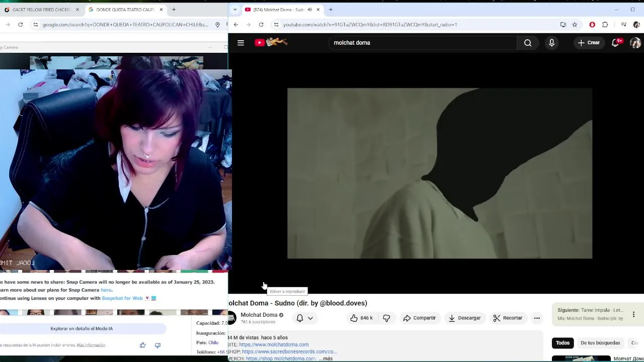Click the Compartir button
The height and width of the screenshot is (362, 644).
420,318
